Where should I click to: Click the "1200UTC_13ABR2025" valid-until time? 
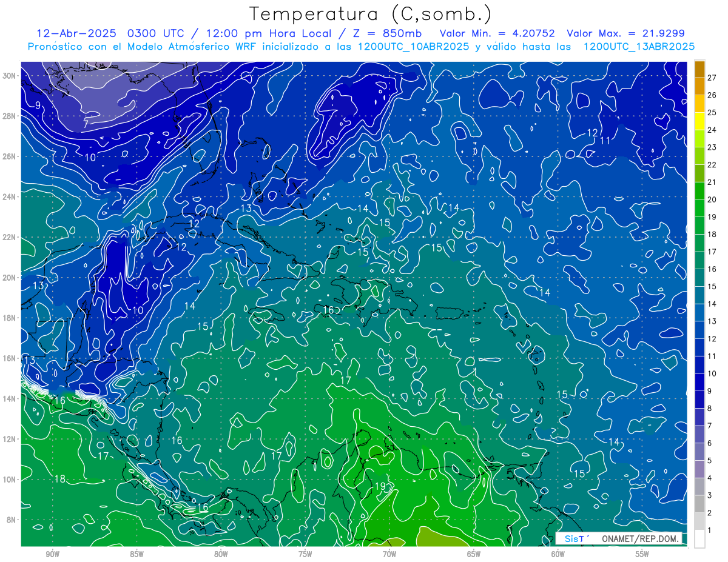coord(639,47)
